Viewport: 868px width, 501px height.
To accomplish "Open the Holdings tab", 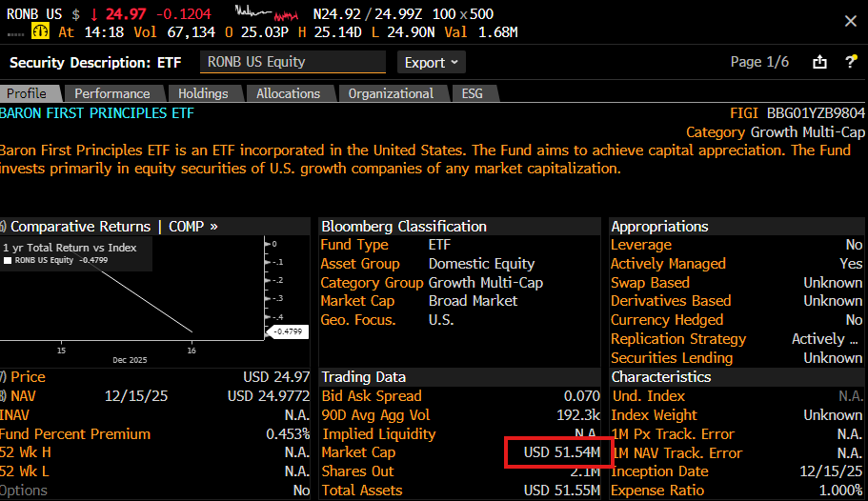I will point(203,93).
